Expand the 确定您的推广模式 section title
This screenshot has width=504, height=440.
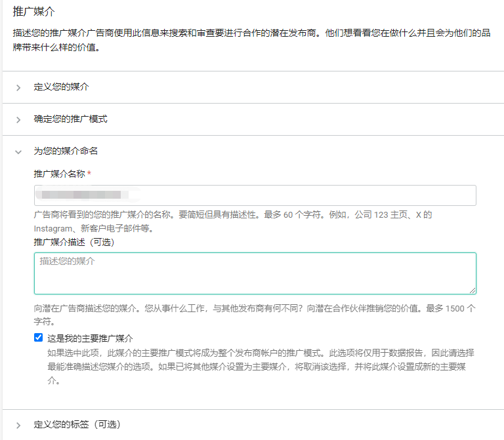click(x=70, y=119)
